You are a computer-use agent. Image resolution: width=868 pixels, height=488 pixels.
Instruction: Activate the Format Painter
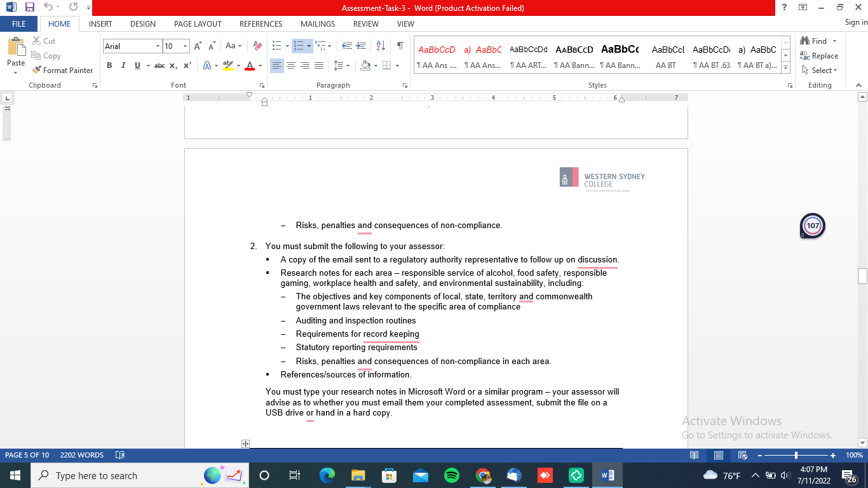click(62, 71)
